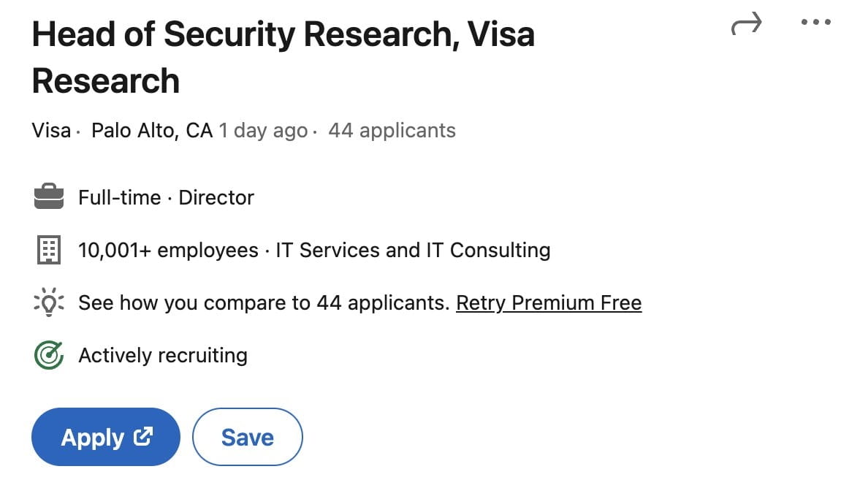This screenshot has width=868, height=488.
Task: Click the lightbulb insights icon
Action: pyautogui.click(x=49, y=302)
